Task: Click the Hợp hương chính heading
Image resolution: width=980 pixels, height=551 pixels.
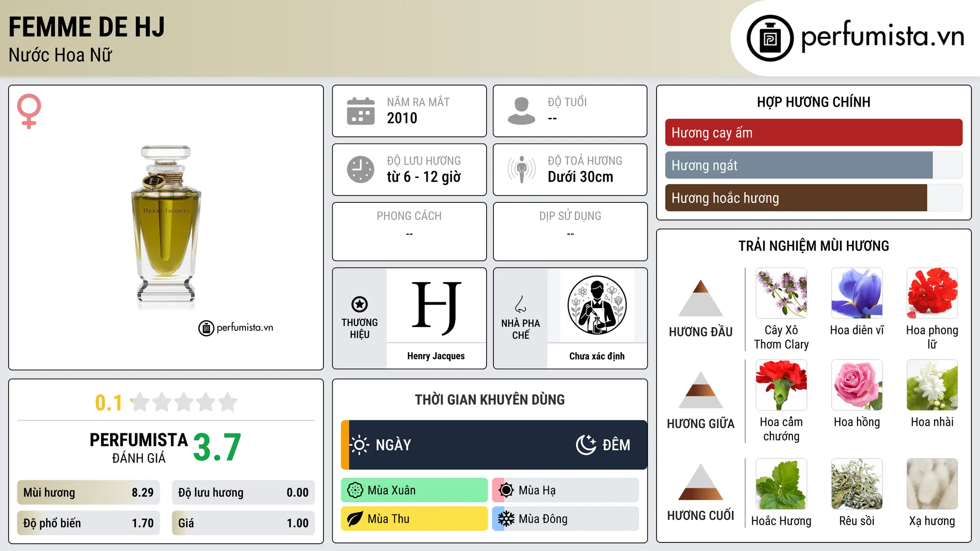Action: click(813, 102)
